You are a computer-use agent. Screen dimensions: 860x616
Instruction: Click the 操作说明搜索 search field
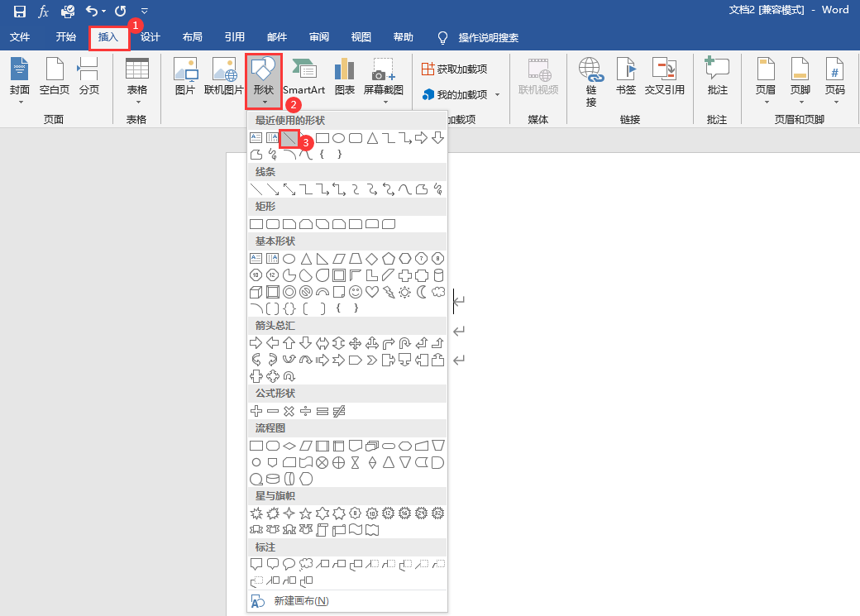(x=488, y=37)
